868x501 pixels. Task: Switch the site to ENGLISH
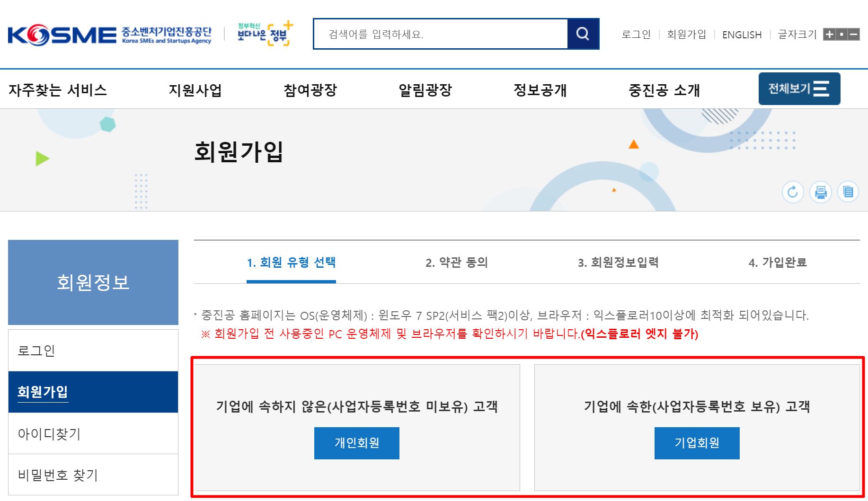point(741,34)
